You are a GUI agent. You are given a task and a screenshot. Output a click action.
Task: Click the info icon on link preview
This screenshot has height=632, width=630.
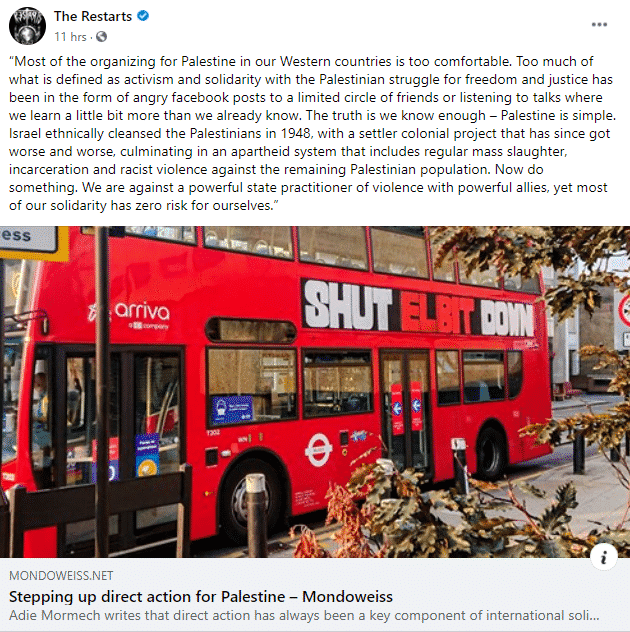(x=603, y=557)
